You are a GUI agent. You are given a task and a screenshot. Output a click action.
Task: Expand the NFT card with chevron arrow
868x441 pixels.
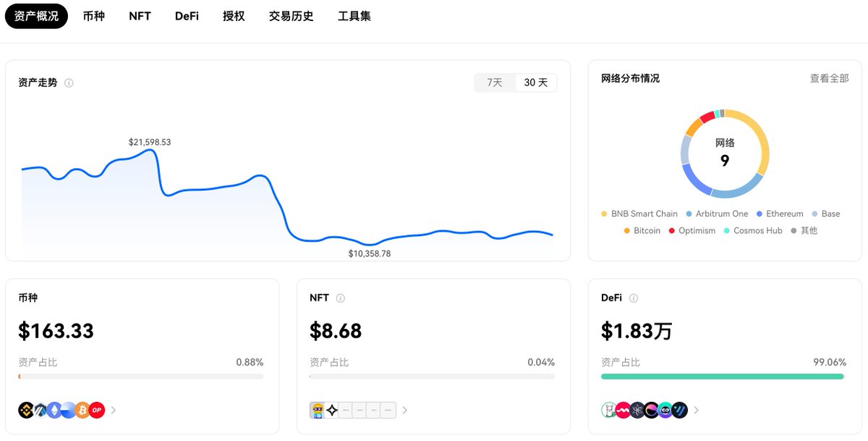405,411
